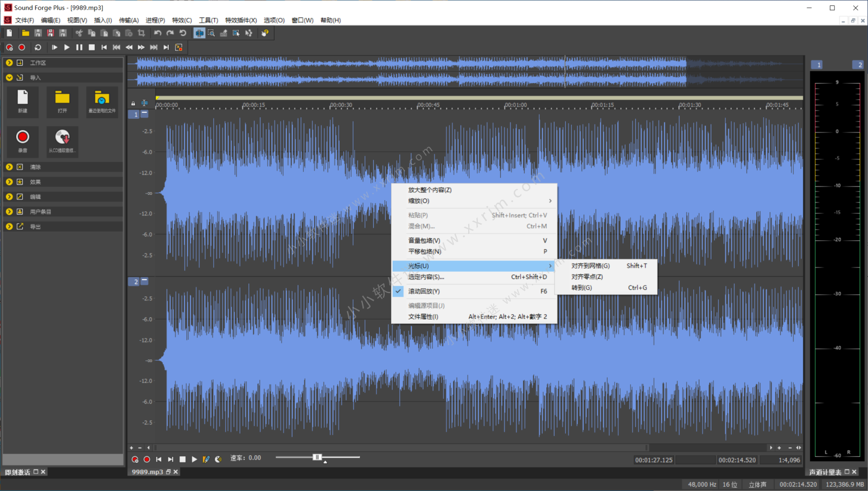Screen dimensions: 868x491
Task: Select 文件属性(I) in the context menu
Action: (x=474, y=317)
